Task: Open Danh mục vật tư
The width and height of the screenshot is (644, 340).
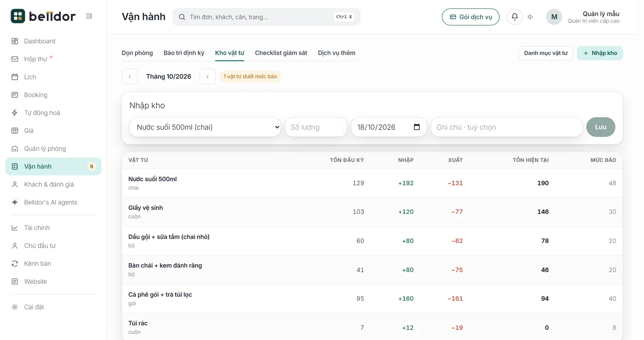Action: pyautogui.click(x=546, y=53)
